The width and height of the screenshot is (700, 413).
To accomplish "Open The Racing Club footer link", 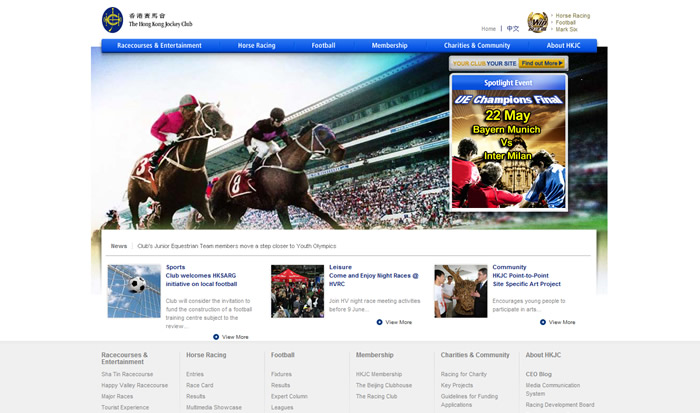I will point(376,396).
